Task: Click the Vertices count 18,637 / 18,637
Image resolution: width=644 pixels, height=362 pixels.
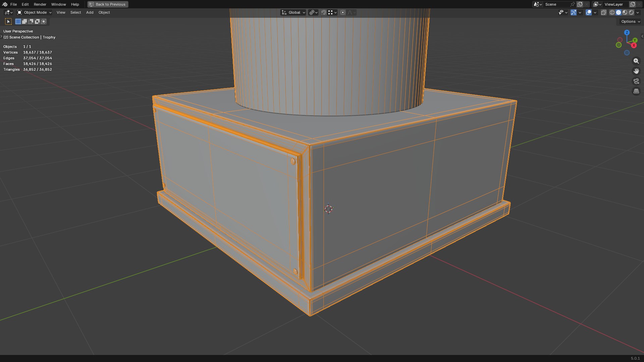Action: [x=38, y=52]
